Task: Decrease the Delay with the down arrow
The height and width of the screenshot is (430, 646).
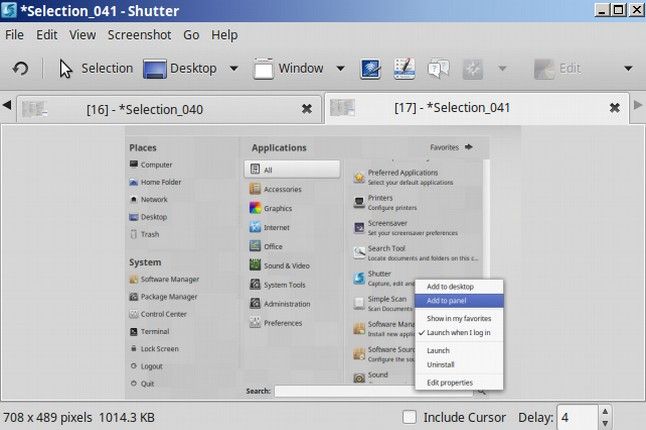Action: [x=605, y=423]
